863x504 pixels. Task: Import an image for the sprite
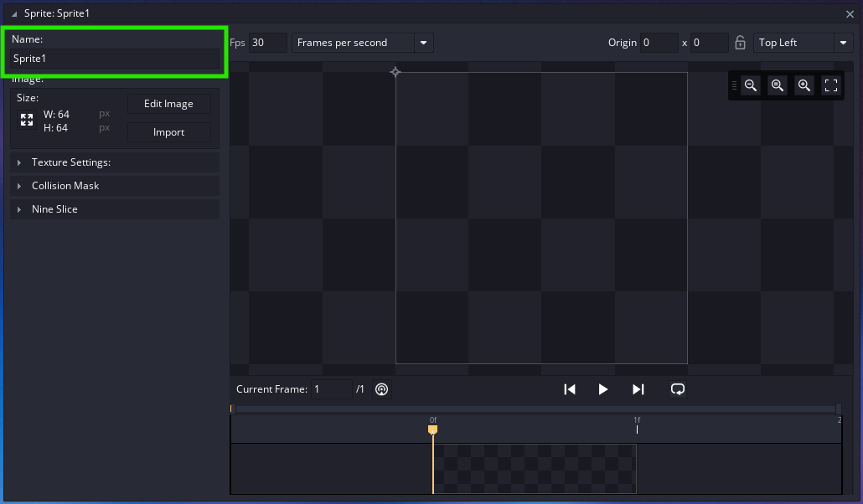168,131
